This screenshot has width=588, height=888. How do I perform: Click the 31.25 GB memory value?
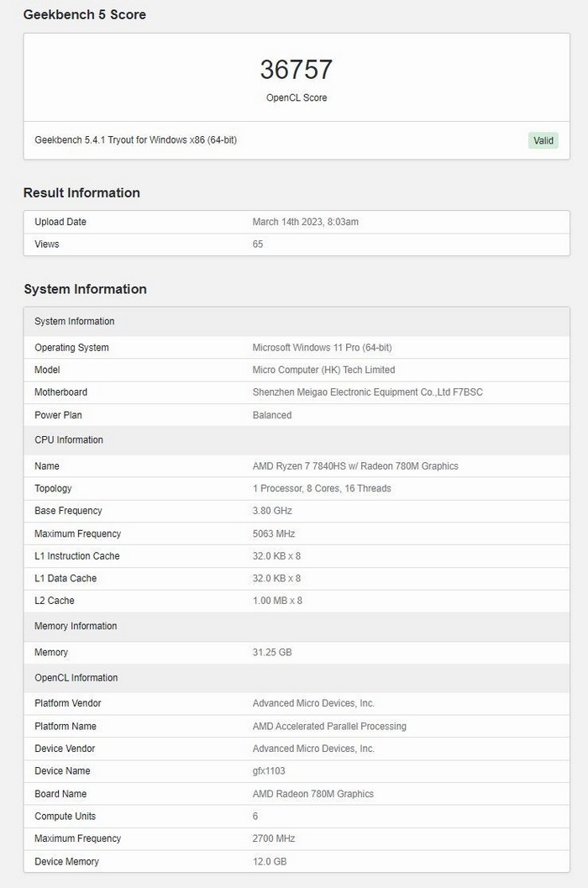pos(272,653)
